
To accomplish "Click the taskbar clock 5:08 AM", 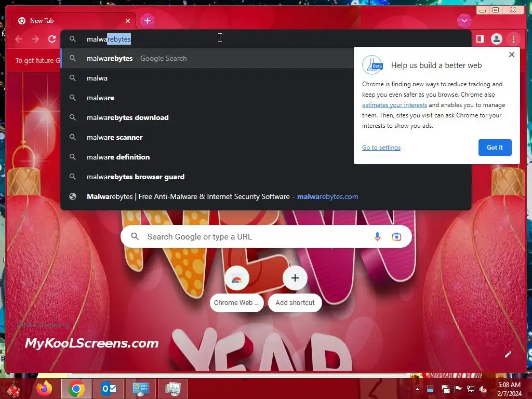I will [509, 385].
